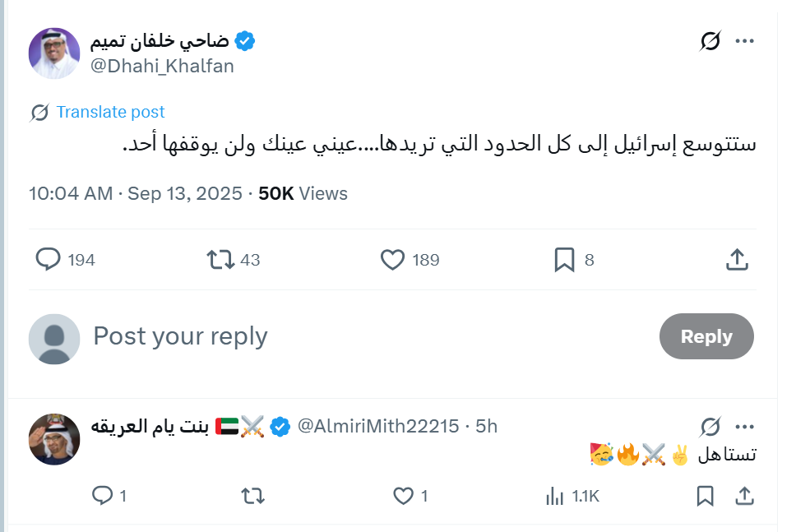Open Dhahi Khalfan's profile picture
This screenshot has height=532, width=796.
(x=54, y=53)
